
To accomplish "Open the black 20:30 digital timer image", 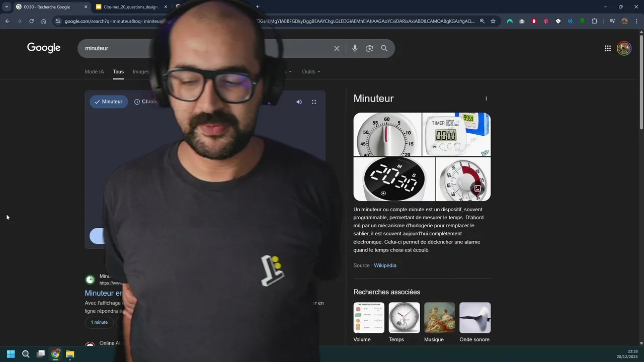I will tap(394, 179).
